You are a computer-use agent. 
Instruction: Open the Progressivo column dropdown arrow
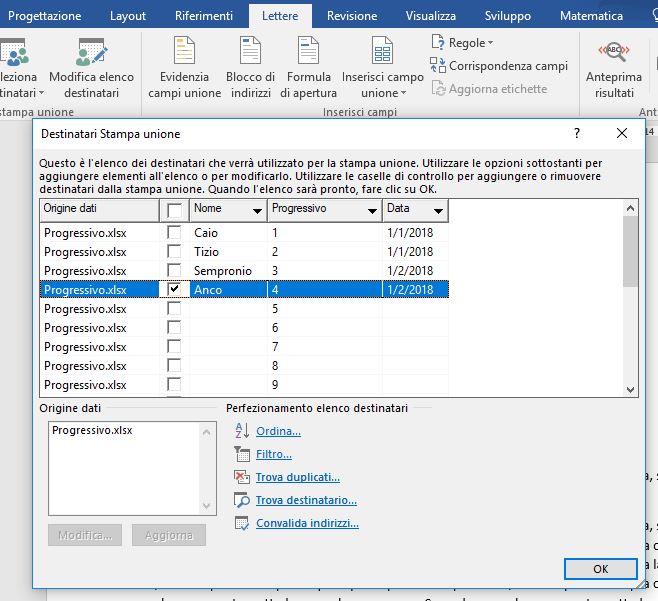click(x=372, y=211)
